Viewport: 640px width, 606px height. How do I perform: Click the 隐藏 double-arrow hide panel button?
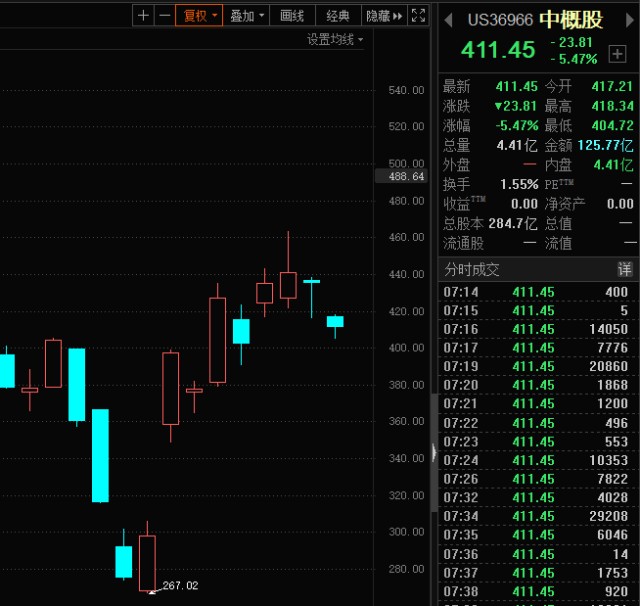click(385, 15)
